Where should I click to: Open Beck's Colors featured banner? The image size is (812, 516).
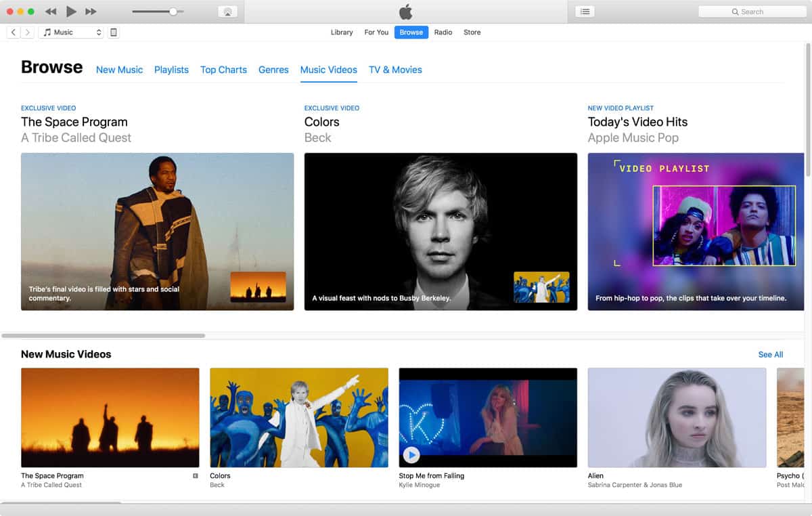coord(441,231)
